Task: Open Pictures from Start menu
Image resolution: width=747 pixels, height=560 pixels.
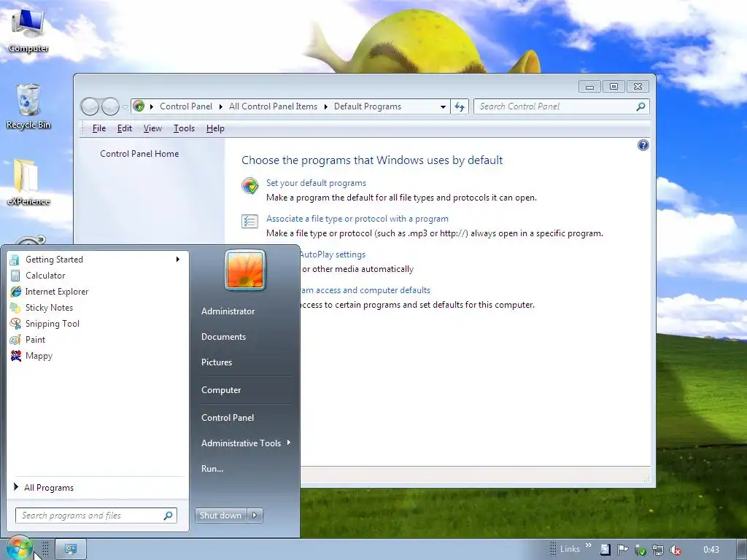Action: [x=216, y=362]
